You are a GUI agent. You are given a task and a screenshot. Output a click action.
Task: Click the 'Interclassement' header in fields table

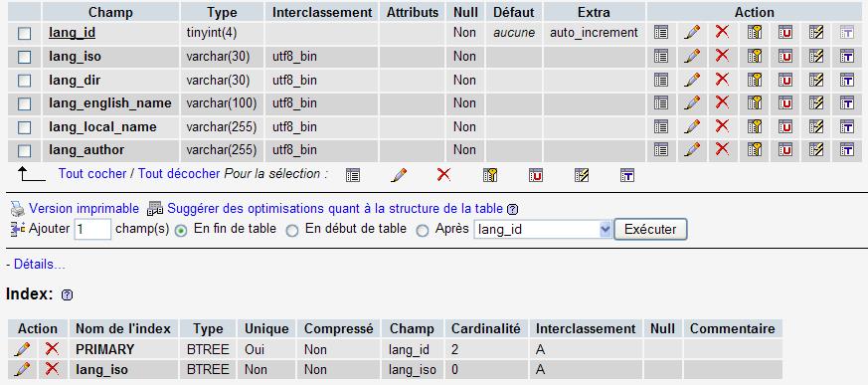pyautogui.click(x=322, y=12)
